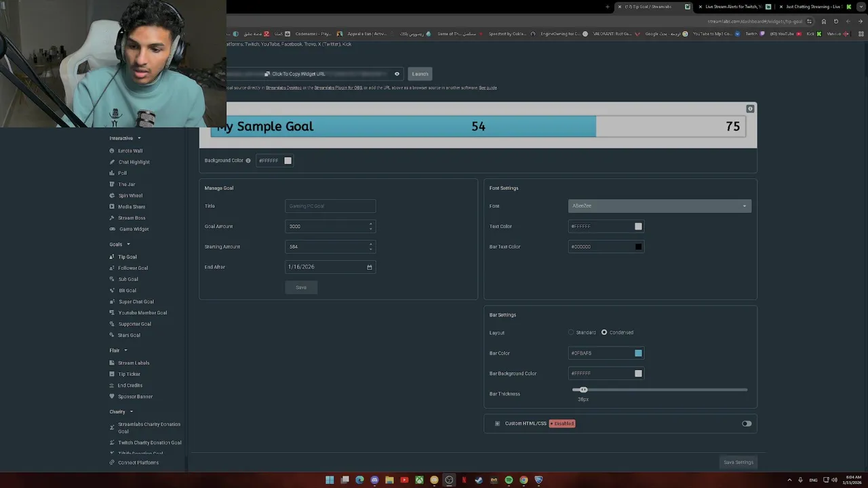Viewport: 868px width, 488px height.
Task: Collapse the Charity sidebar section
Action: [132, 411]
